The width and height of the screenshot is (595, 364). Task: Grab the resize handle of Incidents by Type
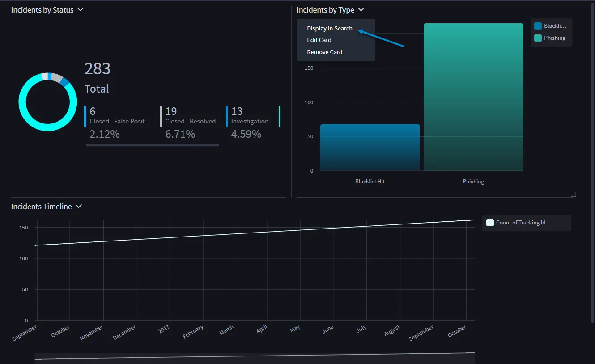pos(574,194)
